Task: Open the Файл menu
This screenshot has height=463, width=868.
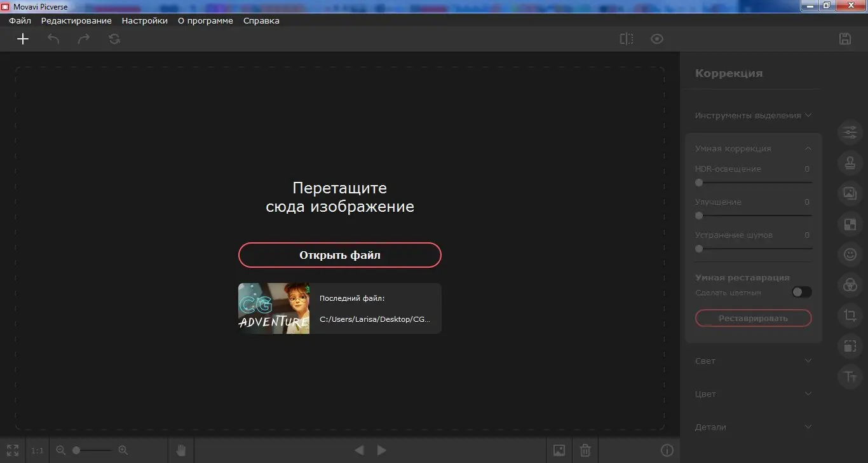Action: [x=19, y=20]
